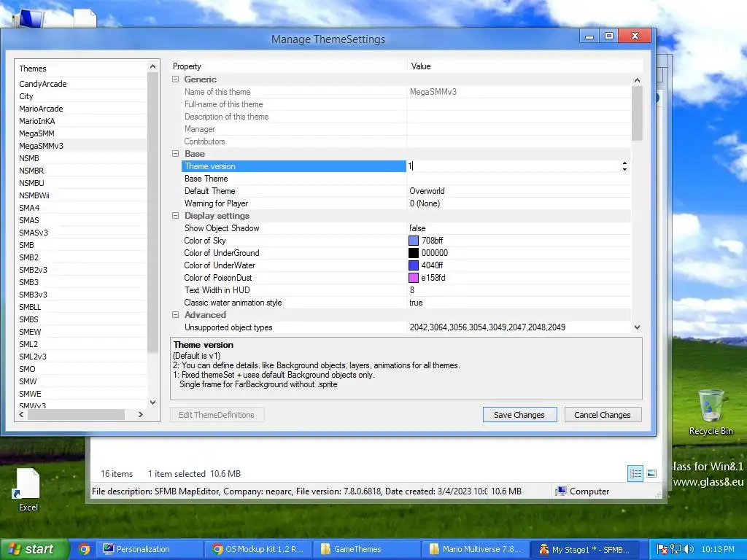The width and height of the screenshot is (747, 560).
Task: Open the Excel desktop shortcut
Action: [x=28, y=489]
